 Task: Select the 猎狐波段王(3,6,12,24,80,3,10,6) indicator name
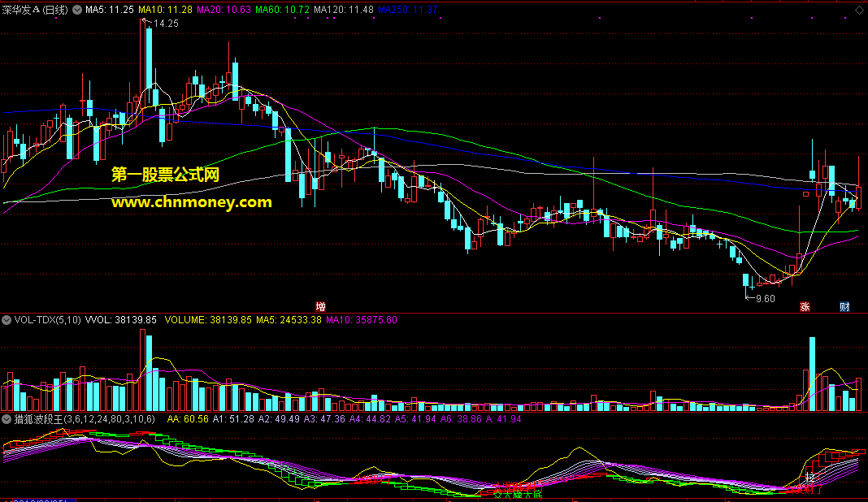(85, 419)
